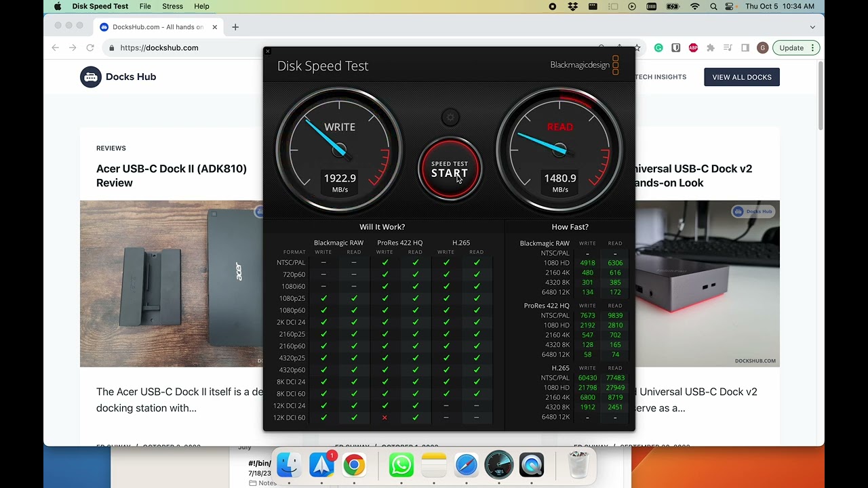Open the Bitwarden shield extension
This screenshot has height=488, width=868.
[676, 48]
